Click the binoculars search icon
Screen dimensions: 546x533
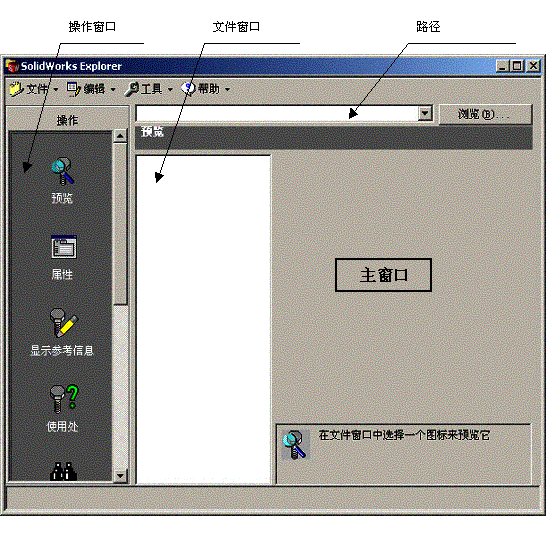click(63, 471)
